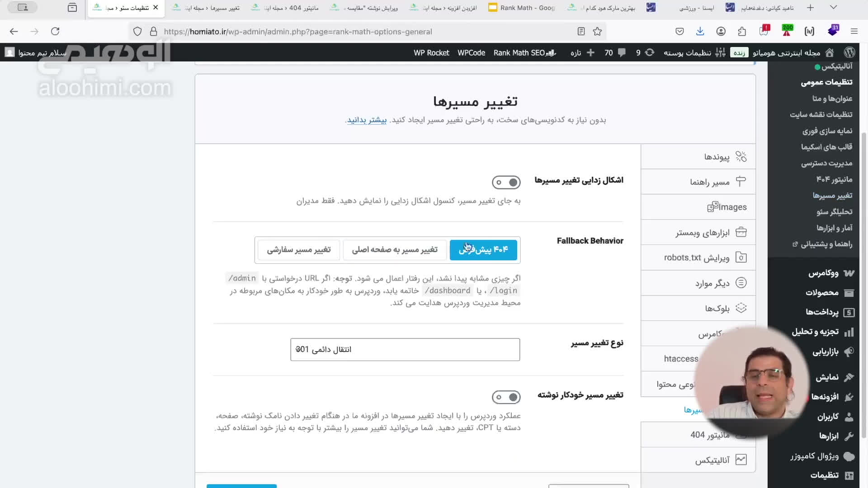
Task: Open 'قالب های اسکیما' schema templates
Action: [x=826, y=147]
